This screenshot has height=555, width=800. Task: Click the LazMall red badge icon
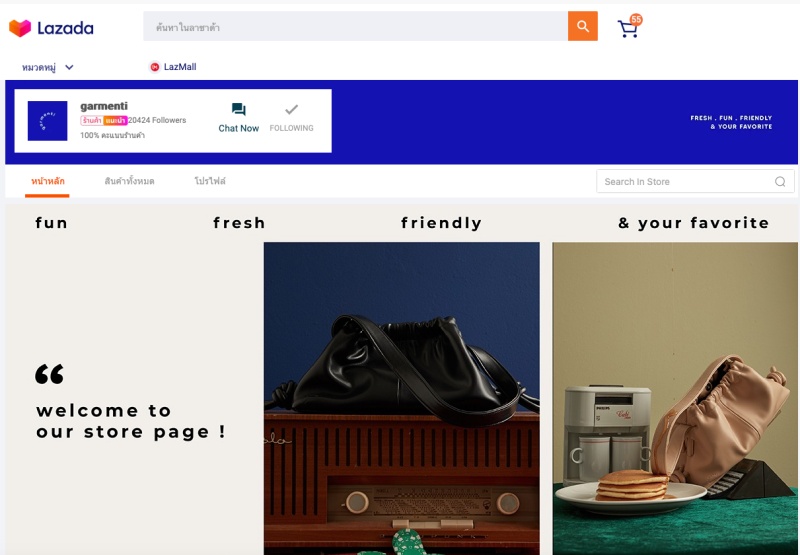click(155, 67)
